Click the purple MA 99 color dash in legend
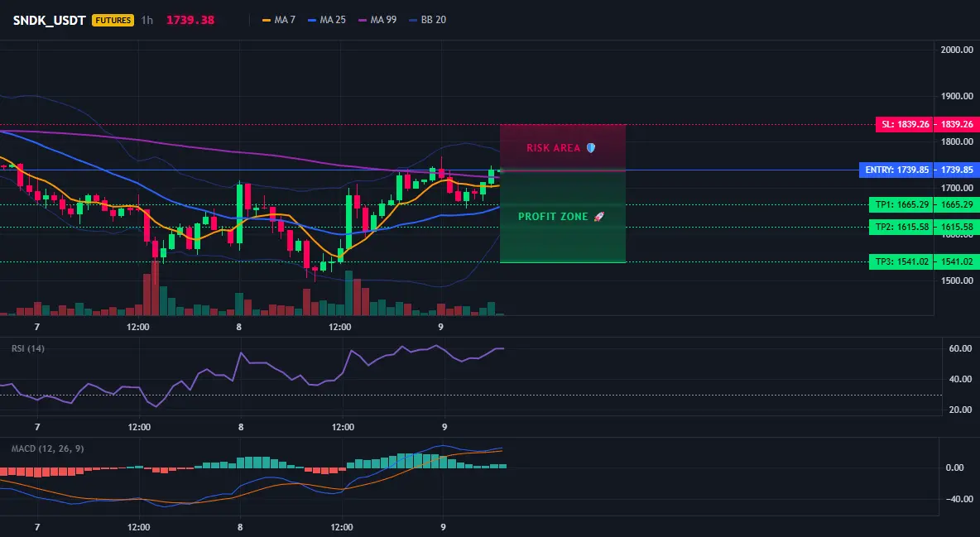Screen dimensions: 980x537 [x=363, y=20]
